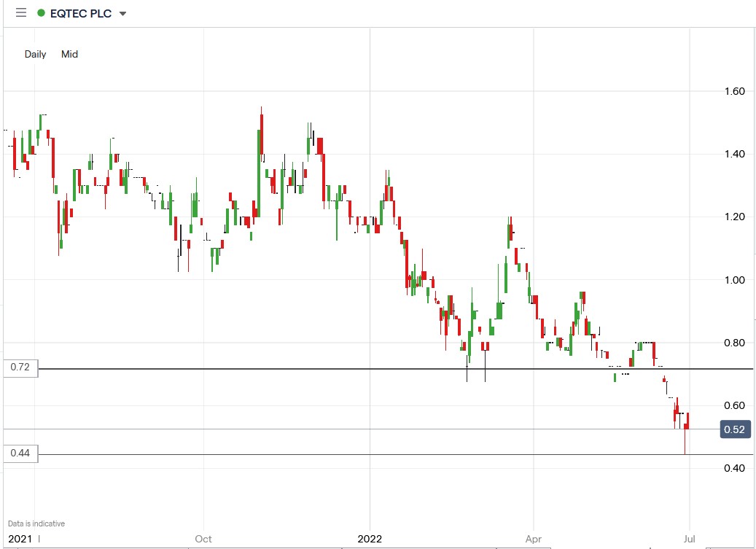Toggle the Daily timeframe label
Viewport: 756px width, 549px height.
click(35, 54)
